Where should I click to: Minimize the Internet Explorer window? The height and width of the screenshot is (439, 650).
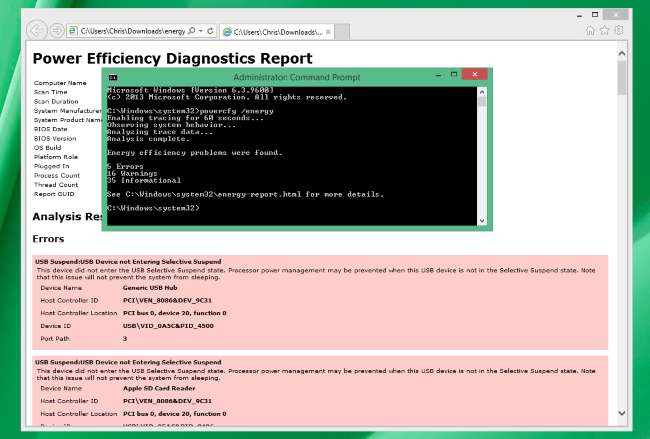tap(580, 16)
